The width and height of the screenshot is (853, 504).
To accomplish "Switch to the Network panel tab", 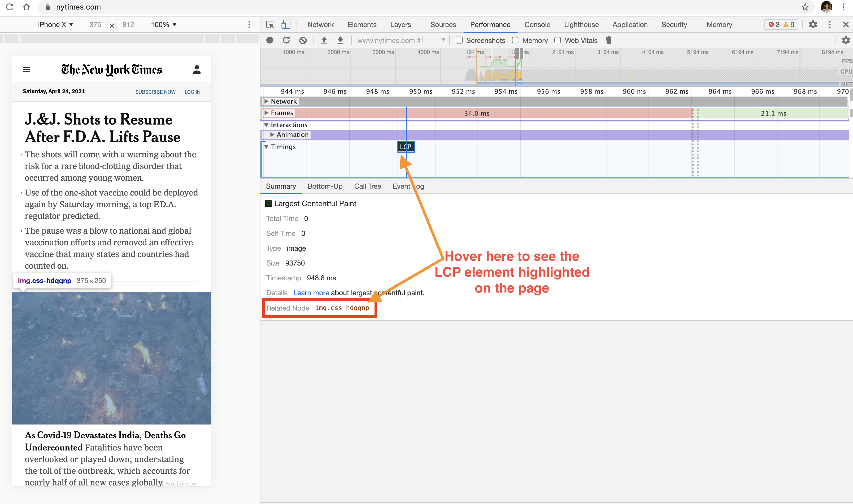I will 320,24.
